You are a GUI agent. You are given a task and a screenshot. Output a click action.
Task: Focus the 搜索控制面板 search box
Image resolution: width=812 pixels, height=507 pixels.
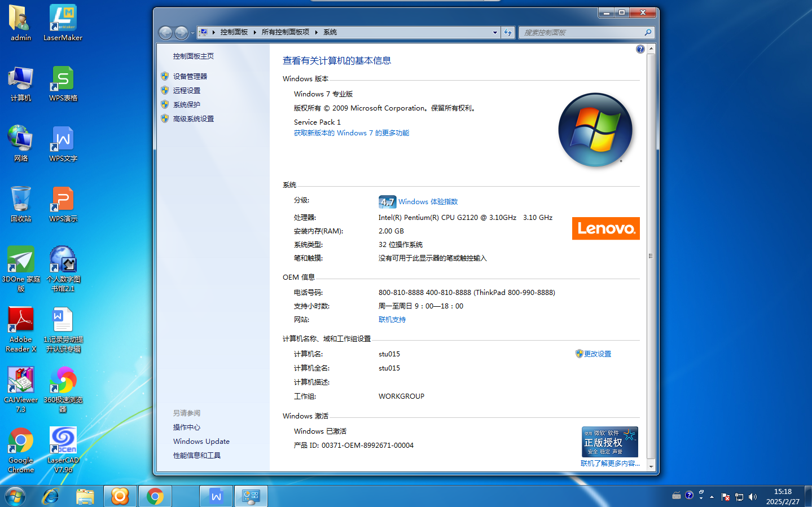click(581, 32)
